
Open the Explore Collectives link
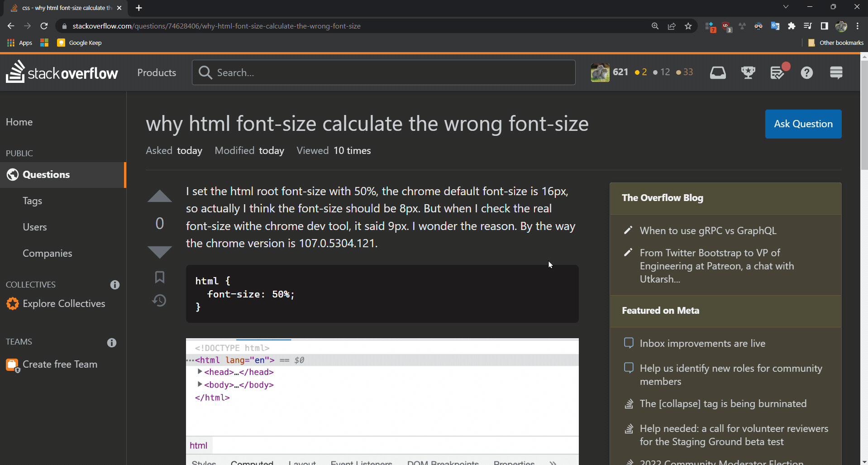click(64, 303)
